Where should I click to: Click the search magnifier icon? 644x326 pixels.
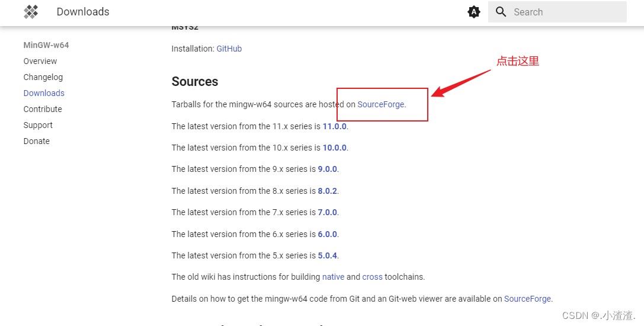(x=501, y=12)
